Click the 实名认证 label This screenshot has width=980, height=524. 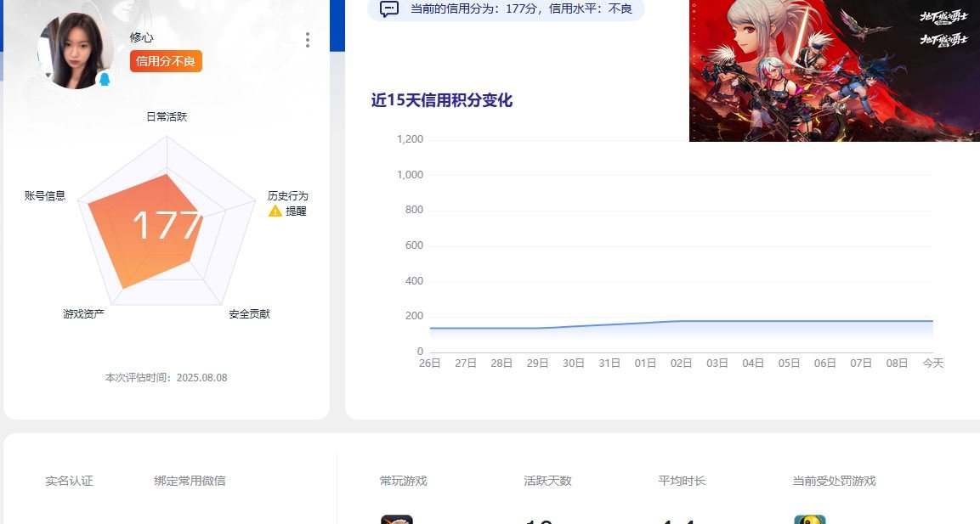tap(70, 481)
